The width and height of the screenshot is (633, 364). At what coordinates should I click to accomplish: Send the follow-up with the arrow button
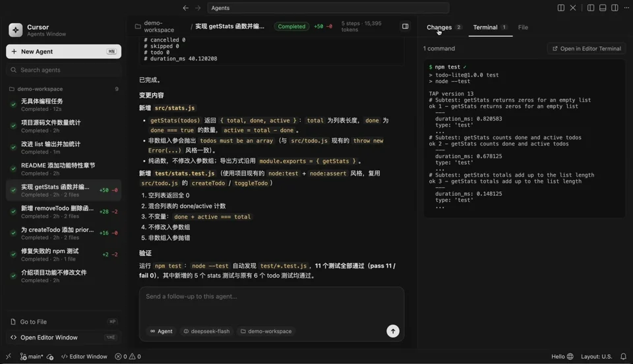click(x=393, y=331)
